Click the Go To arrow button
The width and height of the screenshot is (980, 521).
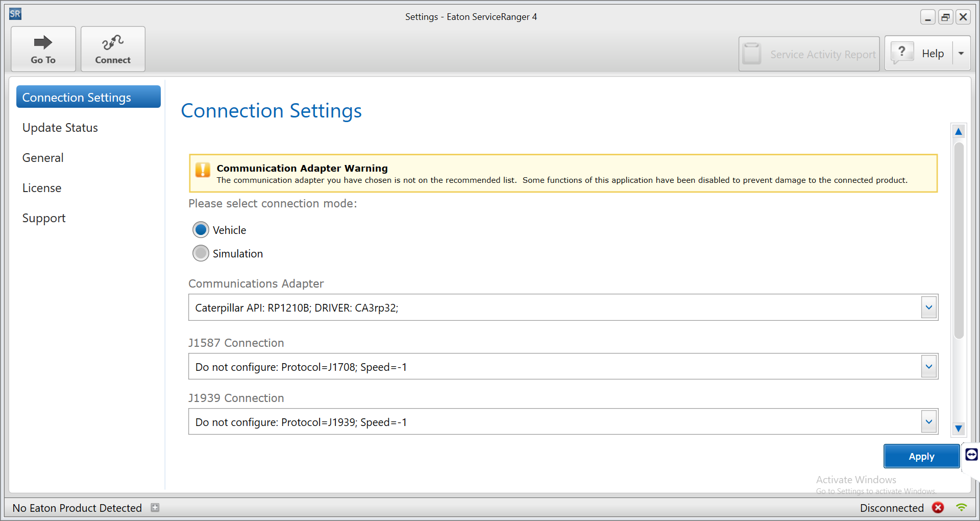point(43,49)
